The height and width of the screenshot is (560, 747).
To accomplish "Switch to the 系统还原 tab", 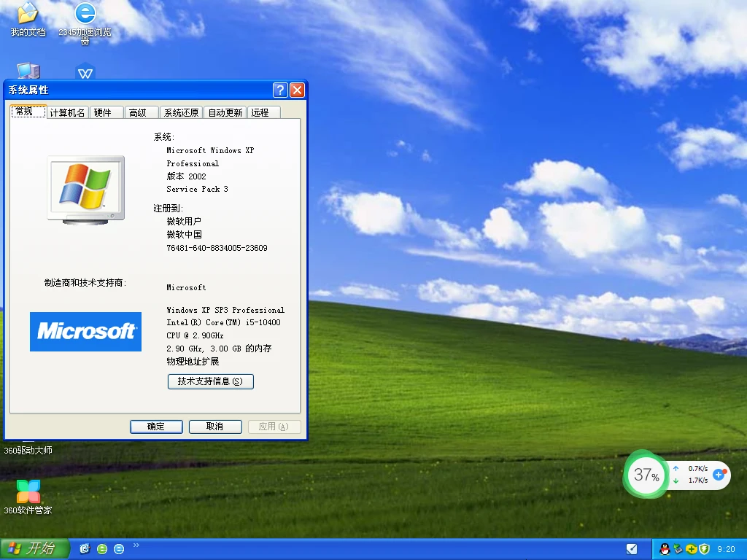I will coord(181,113).
